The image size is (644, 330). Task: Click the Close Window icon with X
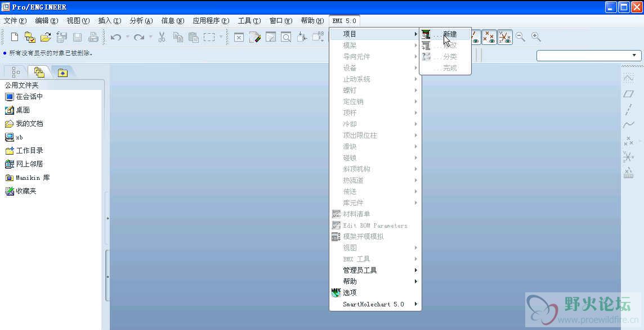[239, 37]
